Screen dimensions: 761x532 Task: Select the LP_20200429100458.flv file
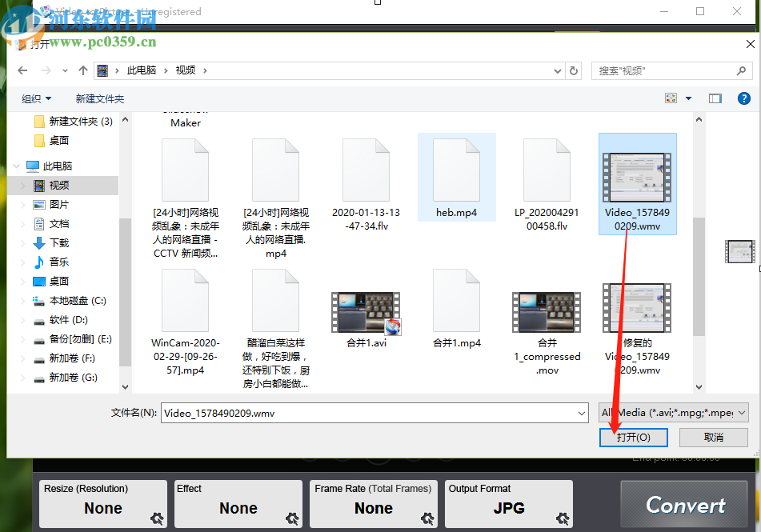547,185
